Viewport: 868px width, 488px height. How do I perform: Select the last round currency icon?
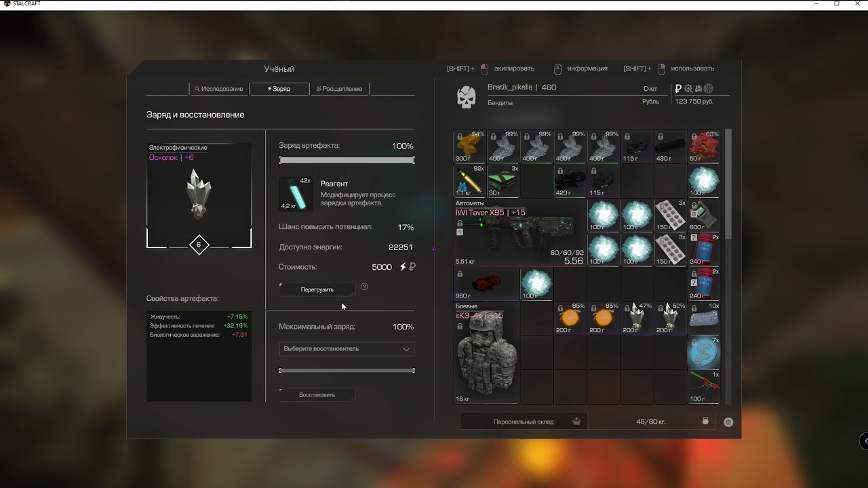tap(709, 88)
